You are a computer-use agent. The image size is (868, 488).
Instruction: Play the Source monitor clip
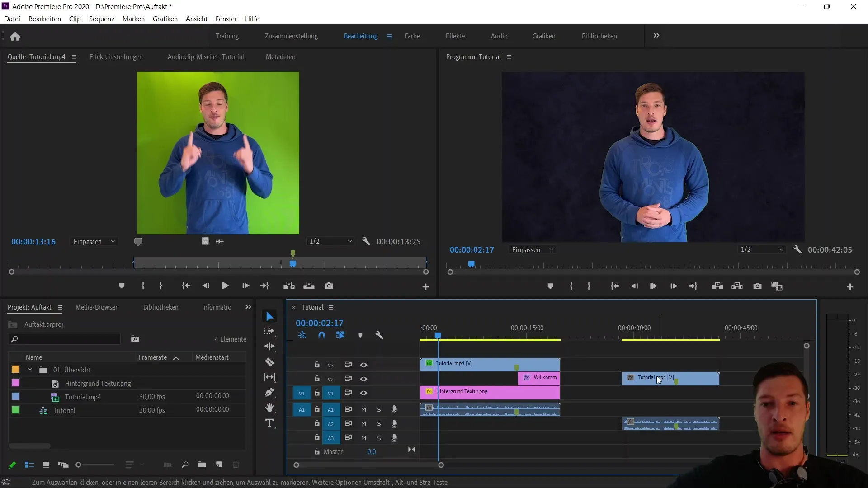click(x=225, y=286)
